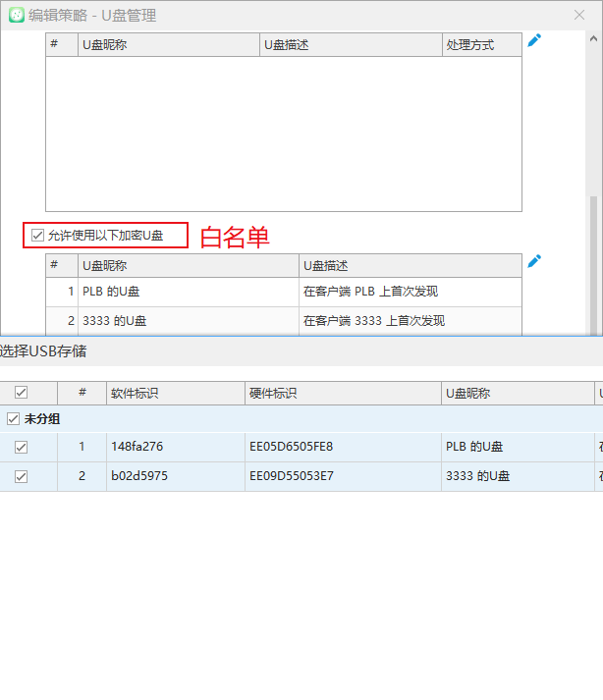Uncheck the row with software ID b02d5975
The height and width of the screenshot is (700, 603).
(x=21, y=476)
